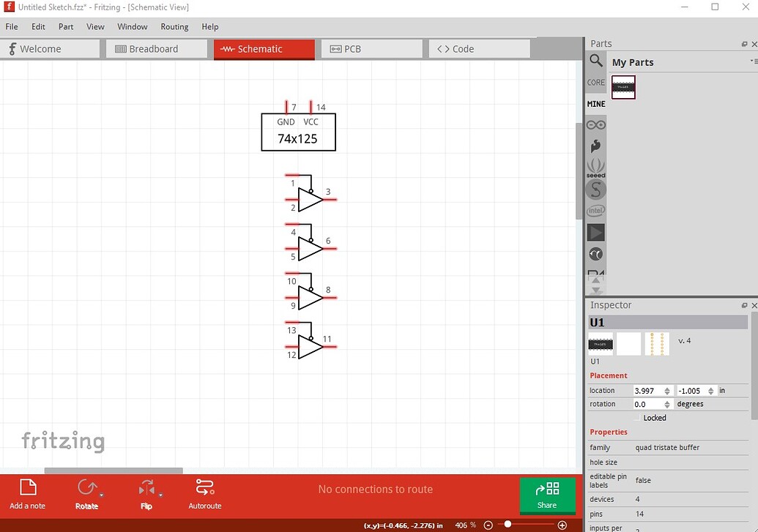
Task: Click the rotation field 0.0
Action: [648, 405]
